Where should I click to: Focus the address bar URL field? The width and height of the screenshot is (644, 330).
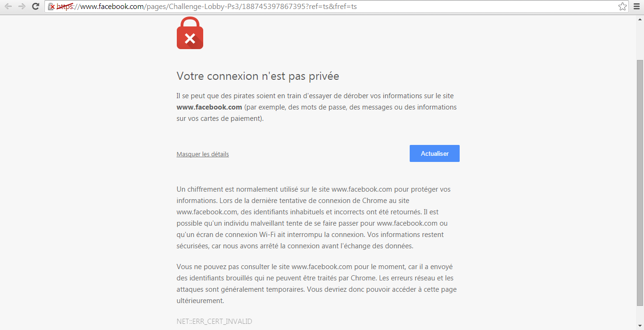click(x=337, y=7)
